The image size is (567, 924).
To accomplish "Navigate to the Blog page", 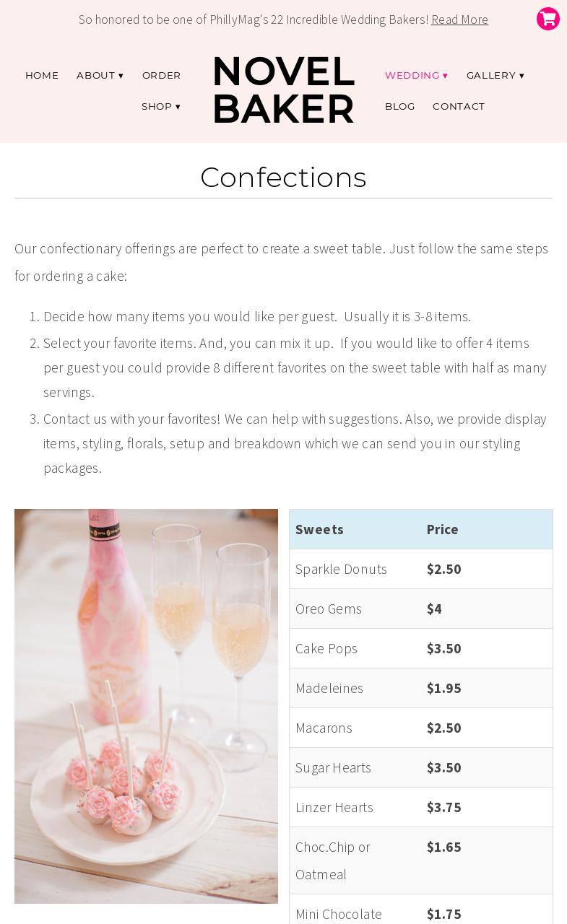I will [x=399, y=106].
